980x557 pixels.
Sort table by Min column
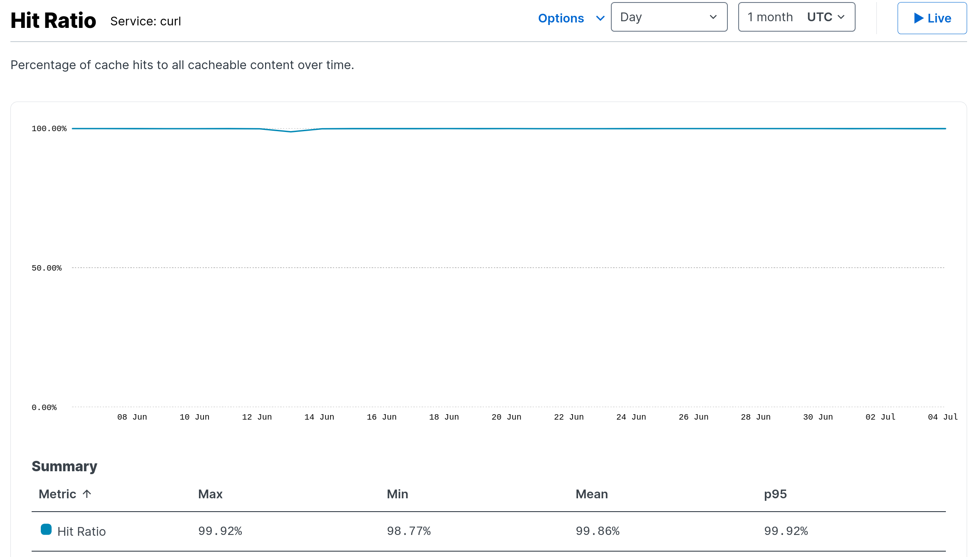click(397, 494)
